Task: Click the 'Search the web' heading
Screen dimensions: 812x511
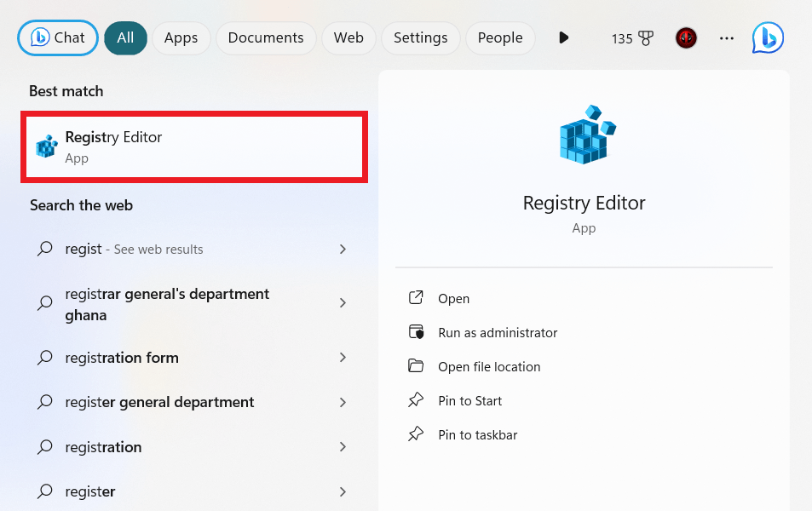Action: coord(81,205)
